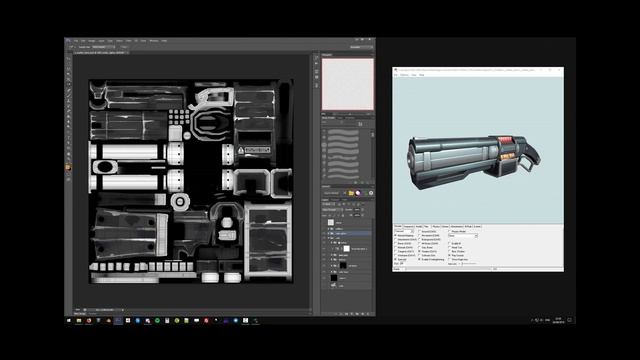
Task: Toggle Physics Model checkbox
Action: 449,231
